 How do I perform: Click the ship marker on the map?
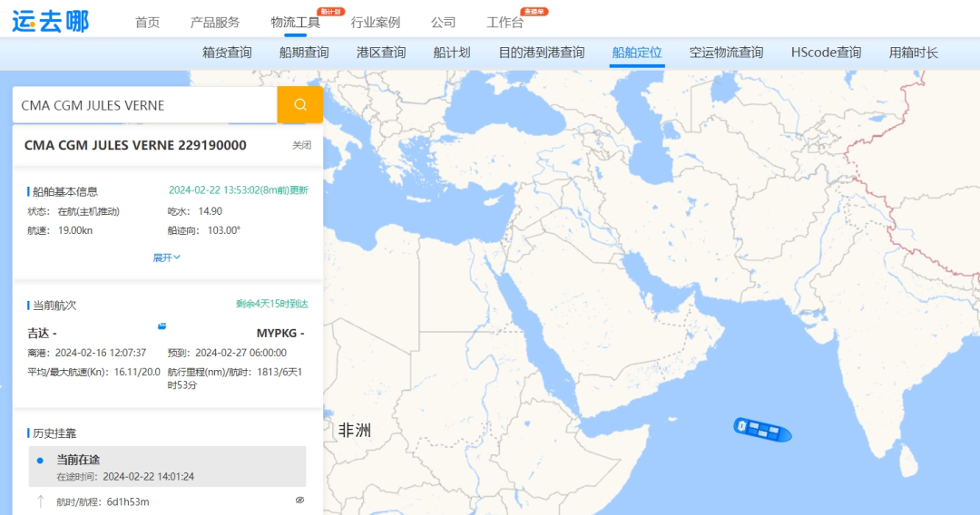point(762,430)
